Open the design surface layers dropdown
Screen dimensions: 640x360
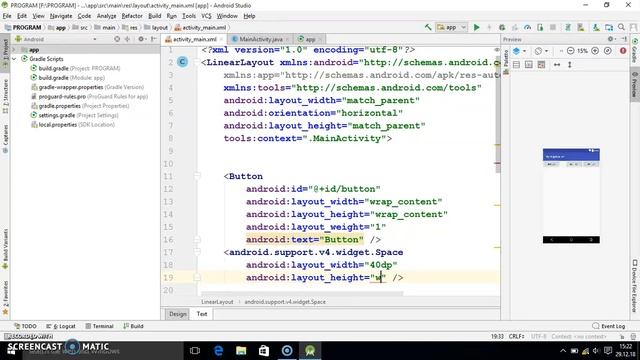tap(519, 51)
